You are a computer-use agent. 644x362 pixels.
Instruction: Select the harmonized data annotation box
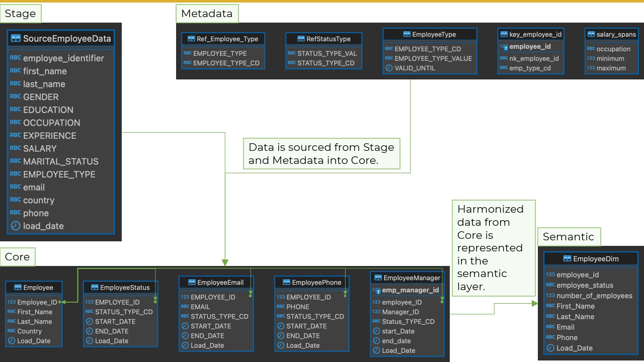pos(493,248)
